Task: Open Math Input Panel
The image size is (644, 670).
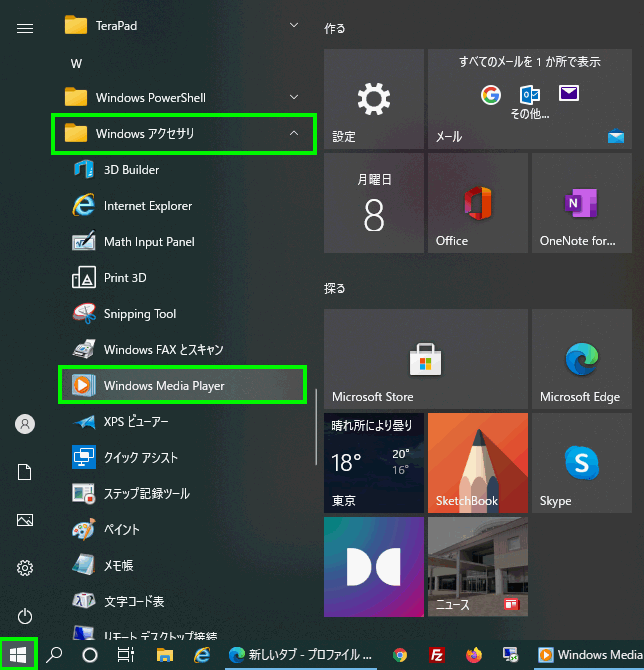Action: pyautogui.click(x=182, y=242)
